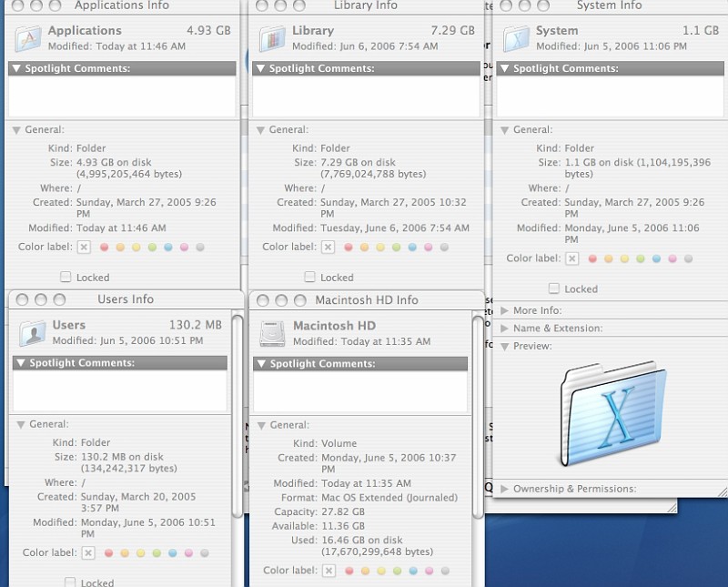Click the Applications folder icon
The height and width of the screenshot is (587, 728).
tap(28, 39)
